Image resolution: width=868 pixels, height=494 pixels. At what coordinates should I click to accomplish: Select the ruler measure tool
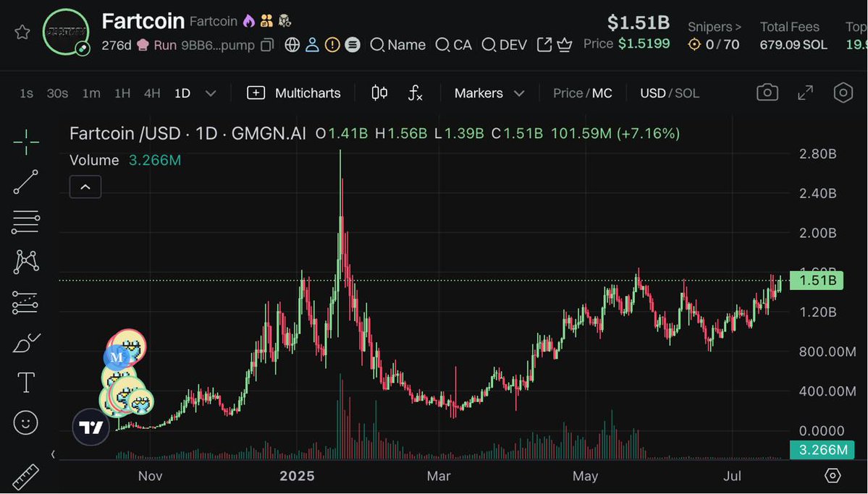pyautogui.click(x=26, y=477)
